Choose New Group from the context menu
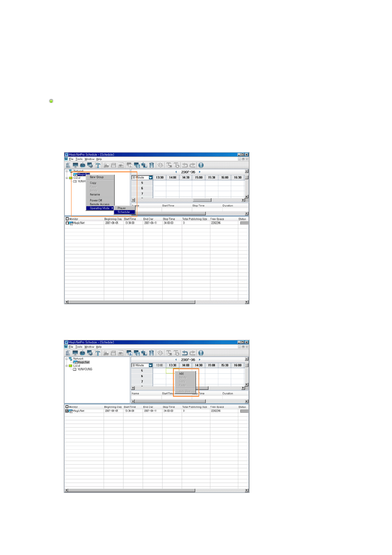392x555 pixels. [x=100, y=177]
